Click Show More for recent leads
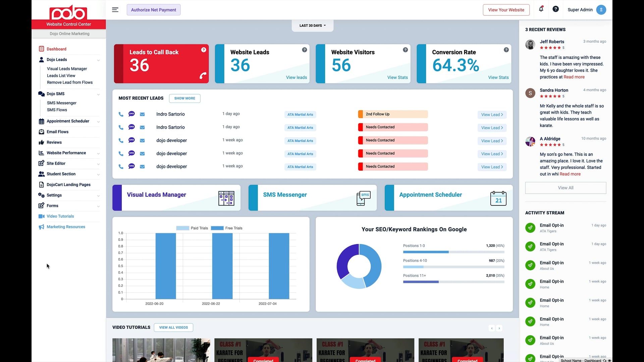 (185, 98)
